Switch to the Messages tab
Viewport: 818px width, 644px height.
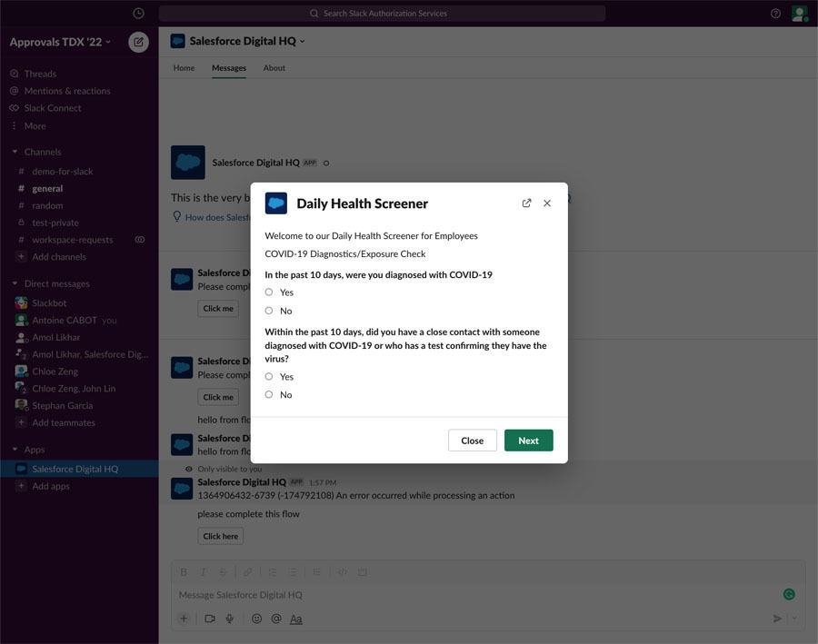228,68
